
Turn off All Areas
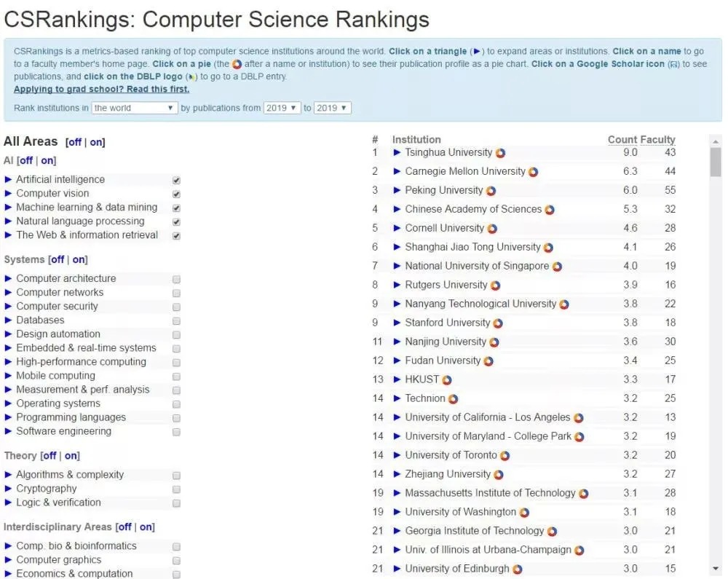pos(75,142)
